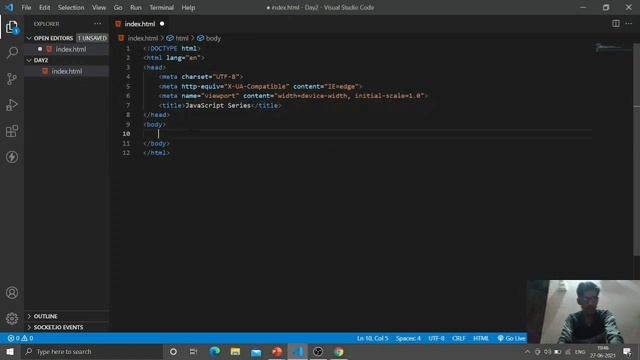The width and height of the screenshot is (640, 360).
Task: Click html in breadcrumb path
Action: click(182, 38)
